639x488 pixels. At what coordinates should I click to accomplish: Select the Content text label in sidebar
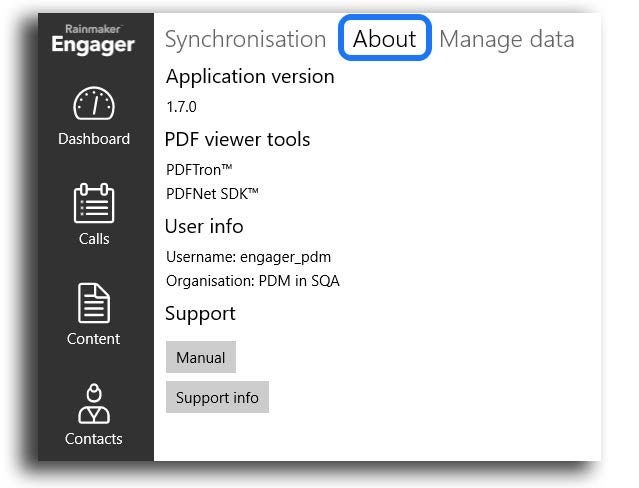pyautogui.click(x=93, y=339)
